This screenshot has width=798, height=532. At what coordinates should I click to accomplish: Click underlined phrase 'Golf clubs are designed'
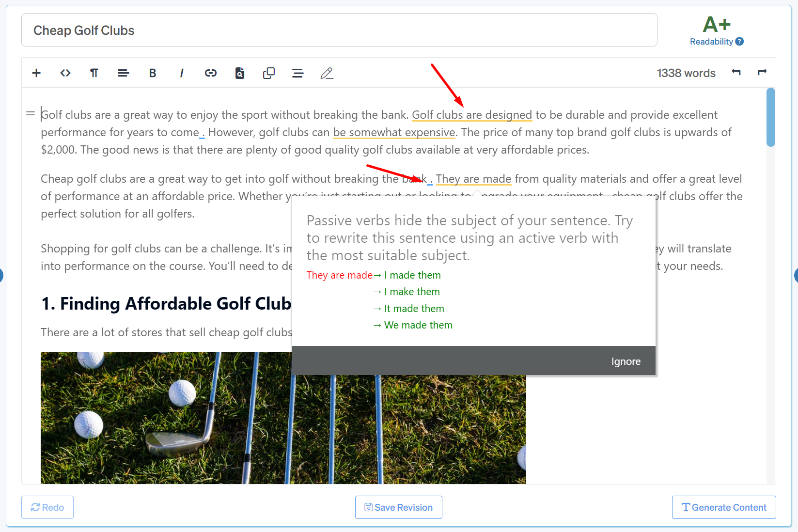(472, 115)
